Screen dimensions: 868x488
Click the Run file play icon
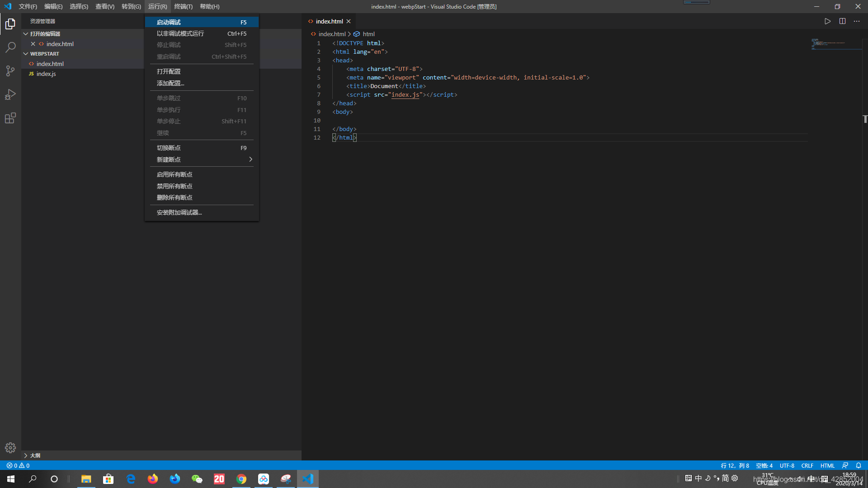[x=827, y=21]
